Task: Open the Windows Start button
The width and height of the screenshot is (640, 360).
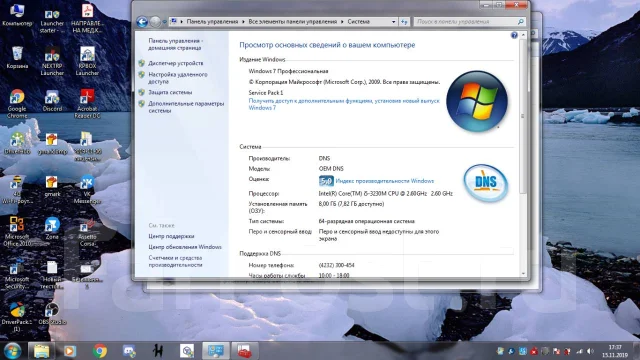Action: [x=13, y=351]
